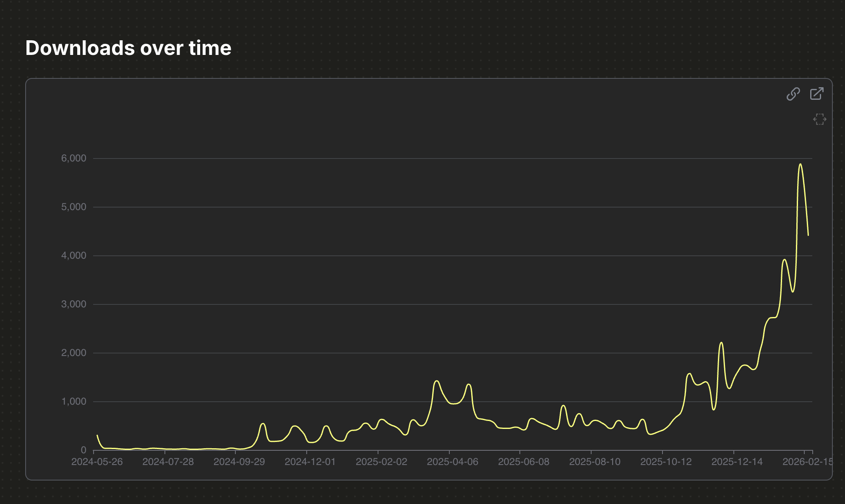The image size is (845, 504).
Task: Click the 1,000 y-axis label
Action: pos(74,401)
